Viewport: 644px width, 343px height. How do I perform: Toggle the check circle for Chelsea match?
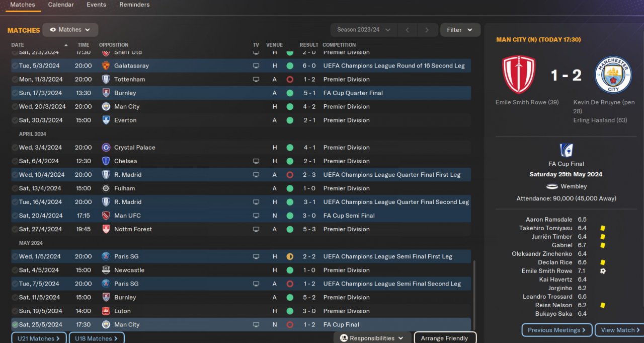pos(15,161)
